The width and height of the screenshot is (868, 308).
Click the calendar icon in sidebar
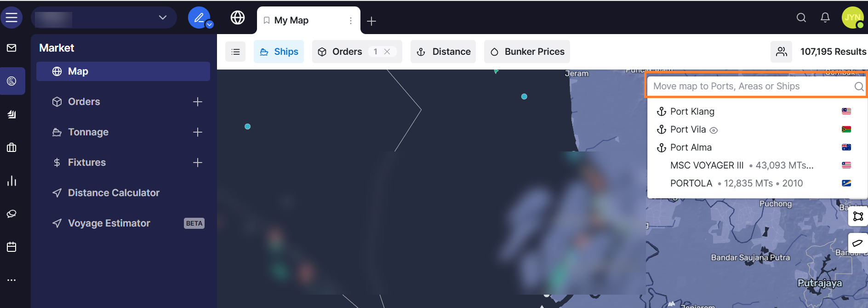pyautogui.click(x=11, y=247)
